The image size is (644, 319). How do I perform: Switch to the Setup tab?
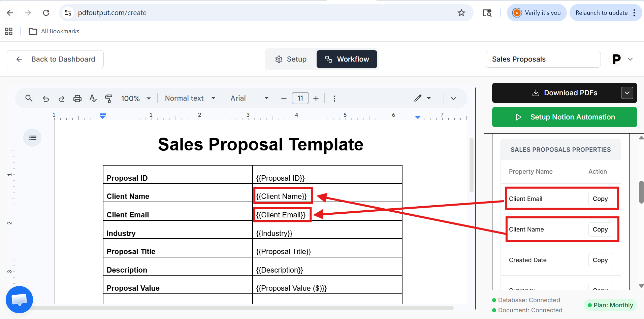click(x=291, y=59)
